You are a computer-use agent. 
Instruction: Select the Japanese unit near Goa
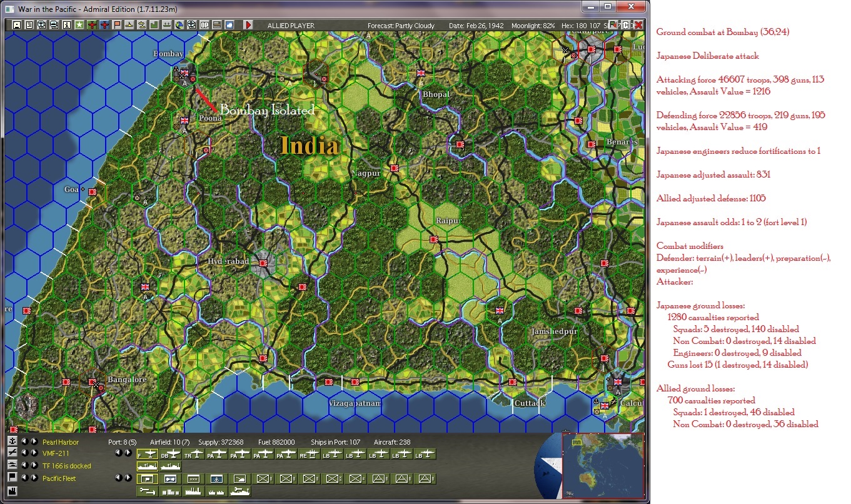pyautogui.click(x=93, y=192)
